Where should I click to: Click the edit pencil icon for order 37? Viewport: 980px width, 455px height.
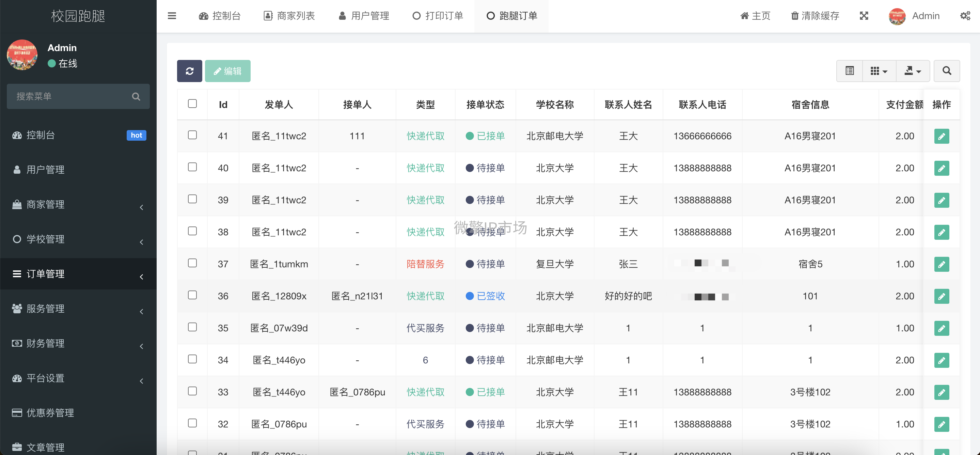tap(942, 264)
